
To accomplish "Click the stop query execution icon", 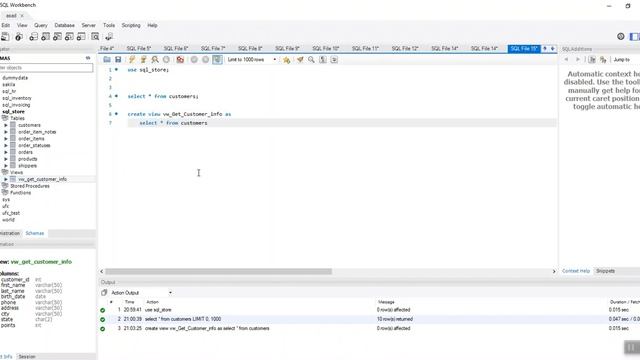I will point(166,60).
